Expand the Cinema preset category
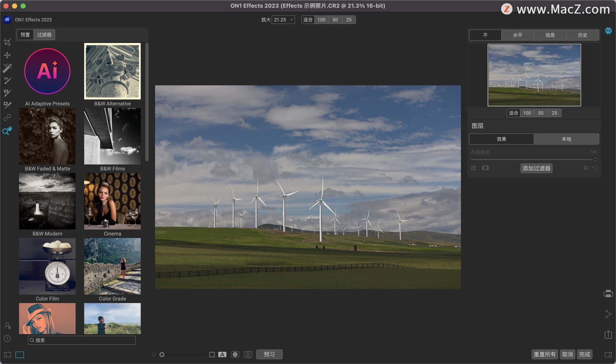 (x=112, y=201)
